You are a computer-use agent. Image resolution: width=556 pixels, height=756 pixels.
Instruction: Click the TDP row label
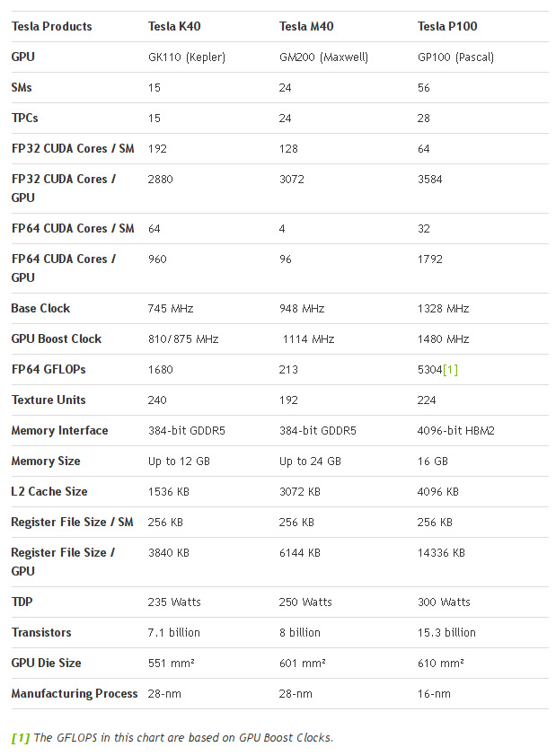coord(22,602)
